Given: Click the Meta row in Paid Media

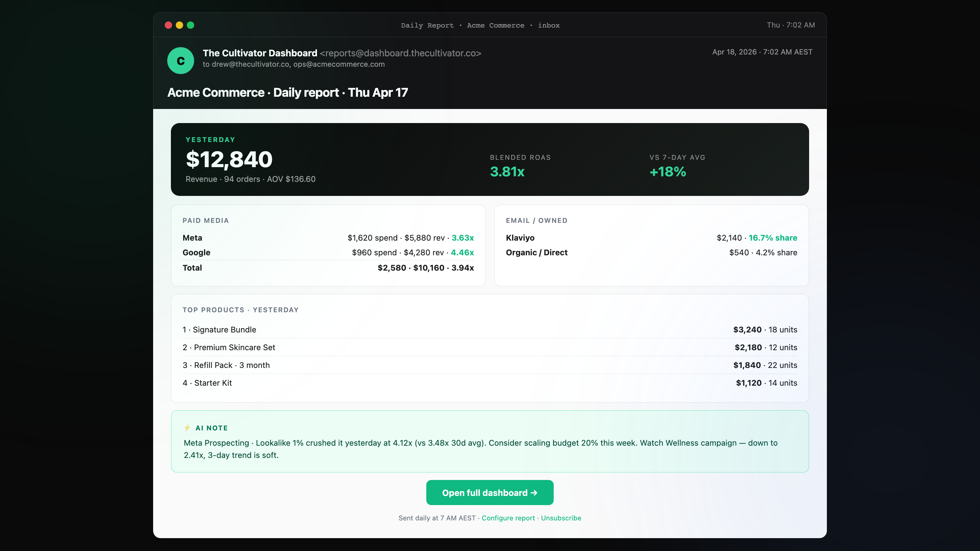Looking at the screenshot, I should click(328, 238).
